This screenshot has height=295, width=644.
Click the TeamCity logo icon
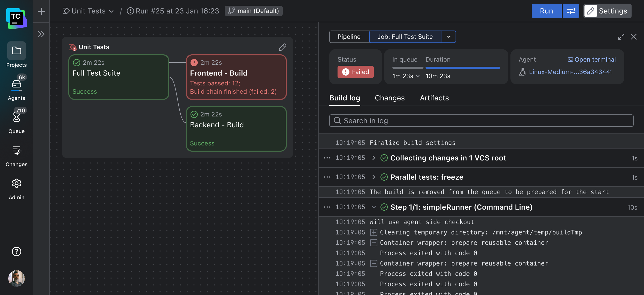click(16, 18)
